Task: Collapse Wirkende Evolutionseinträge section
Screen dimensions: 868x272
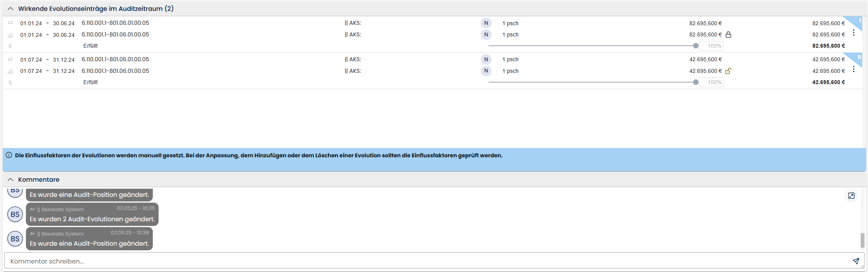Action: click(x=10, y=9)
